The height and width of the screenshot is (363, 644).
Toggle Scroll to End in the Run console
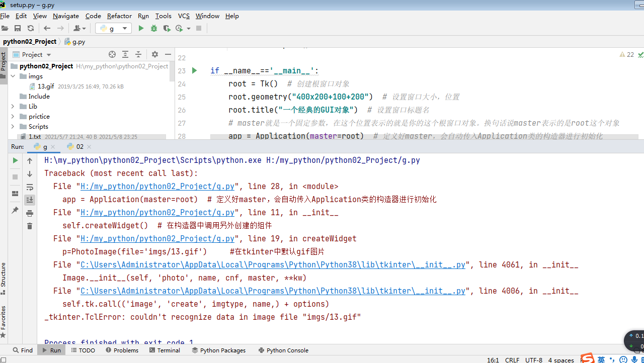(30, 200)
